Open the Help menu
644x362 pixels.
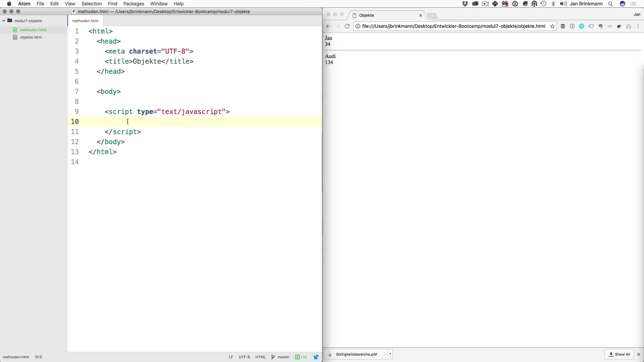(x=178, y=4)
